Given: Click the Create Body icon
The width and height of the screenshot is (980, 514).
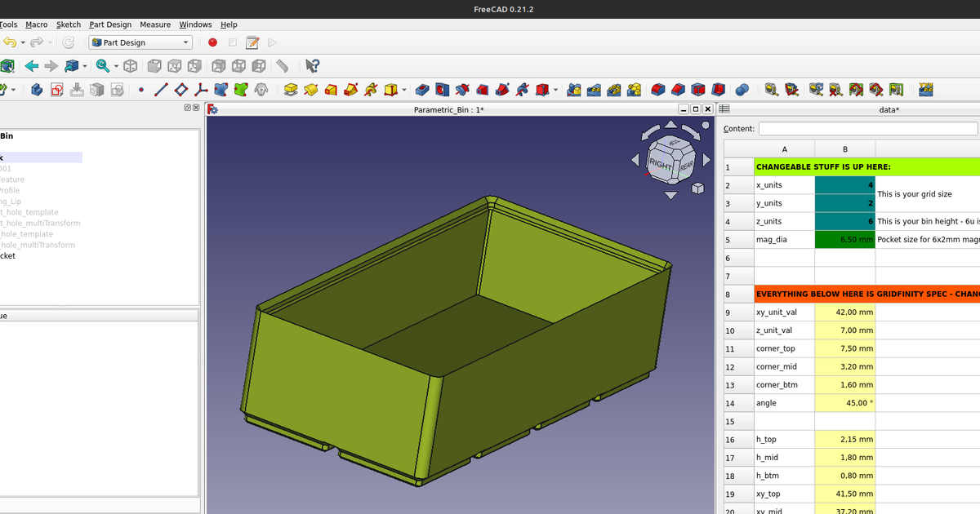Looking at the screenshot, I should pos(37,90).
